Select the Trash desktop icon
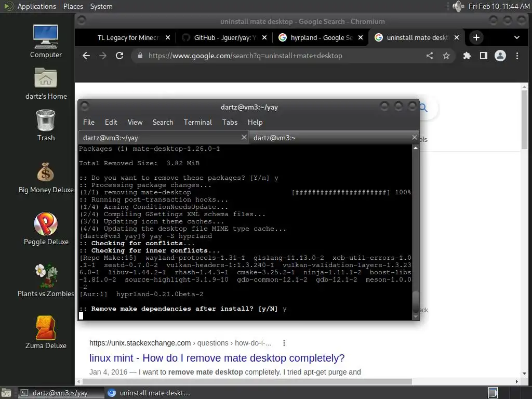Viewport: 532px width, 399px height. 46,125
